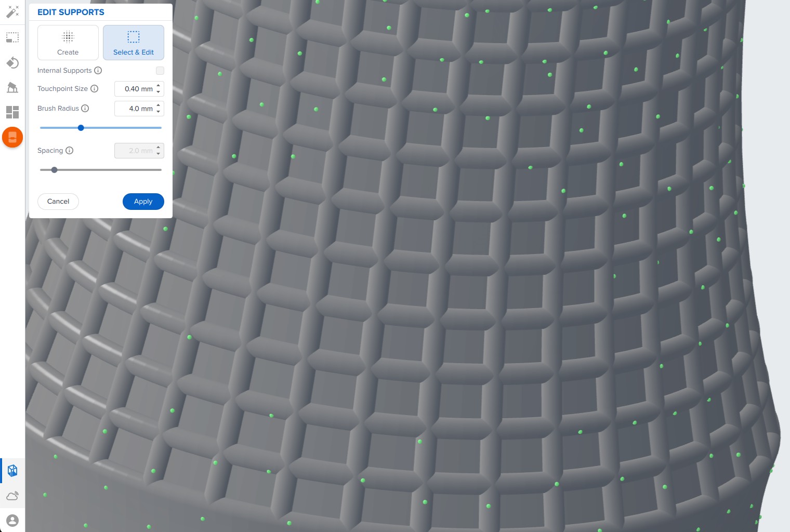The height and width of the screenshot is (532, 790).
Task: Click the Spacing label
Action: tap(50, 151)
